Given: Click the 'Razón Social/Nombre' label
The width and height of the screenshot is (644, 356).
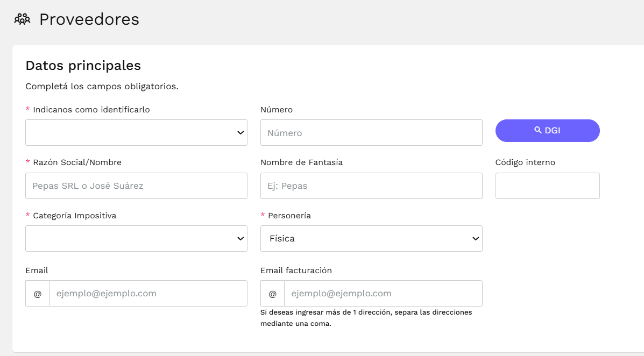Looking at the screenshot, I should coord(77,162).
